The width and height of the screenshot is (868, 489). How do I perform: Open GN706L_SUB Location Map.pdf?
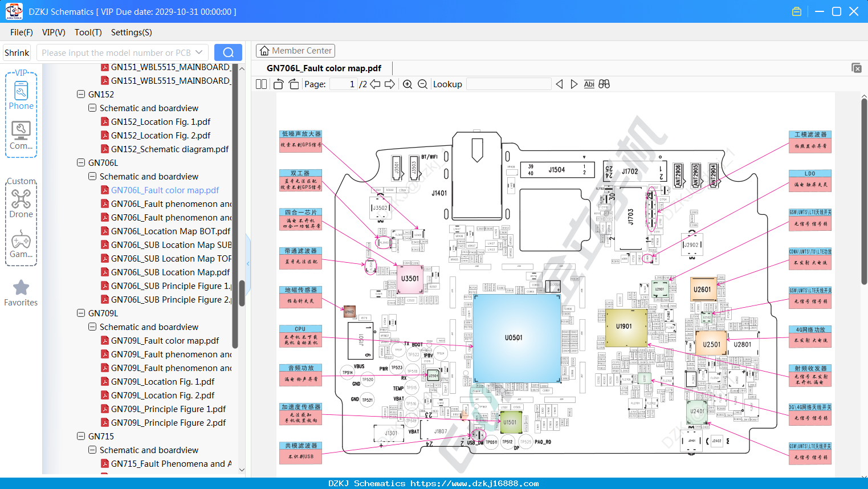[x=170, y=272]
